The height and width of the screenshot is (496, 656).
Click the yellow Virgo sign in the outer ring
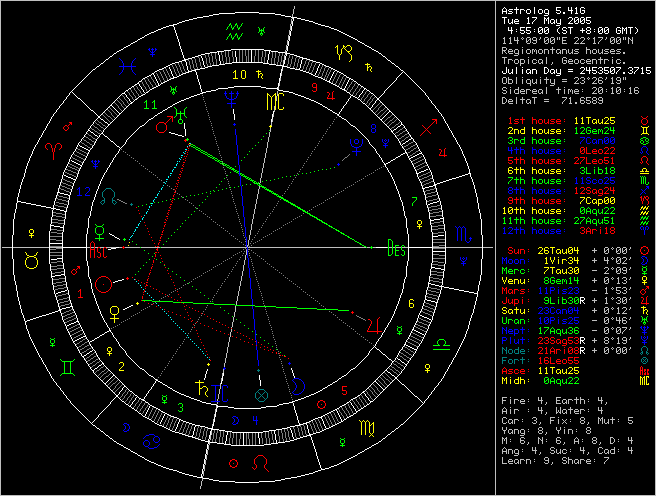click(x=367, y=428)
